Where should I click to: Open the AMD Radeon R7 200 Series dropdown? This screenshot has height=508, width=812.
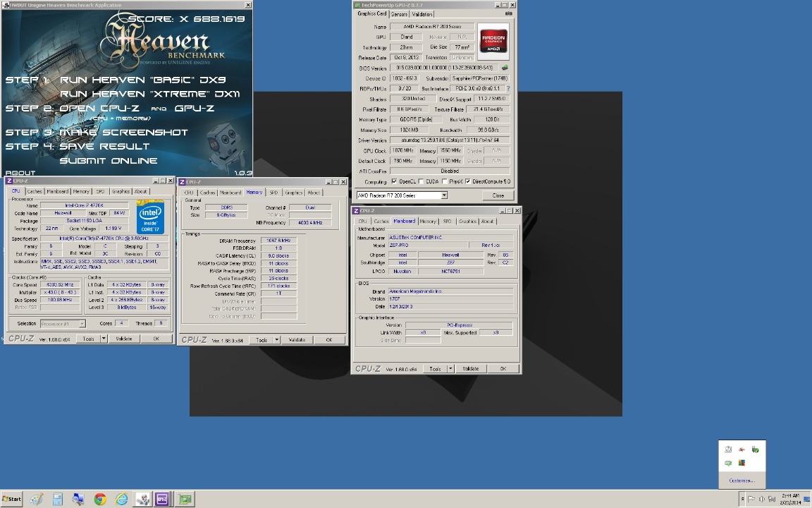point(444,195)
